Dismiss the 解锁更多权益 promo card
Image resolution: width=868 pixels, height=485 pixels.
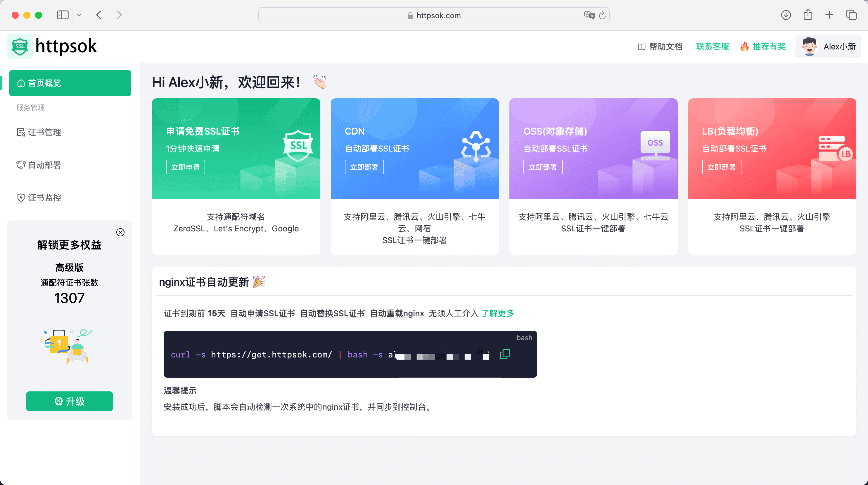pyautogui.click(x=121, y=232)
